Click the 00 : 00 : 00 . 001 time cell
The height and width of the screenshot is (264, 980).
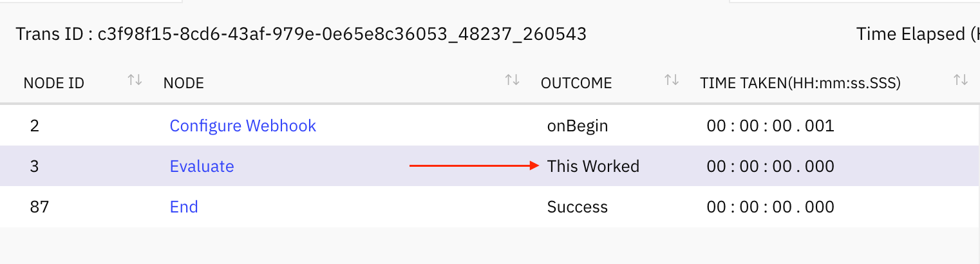[770, 126]
